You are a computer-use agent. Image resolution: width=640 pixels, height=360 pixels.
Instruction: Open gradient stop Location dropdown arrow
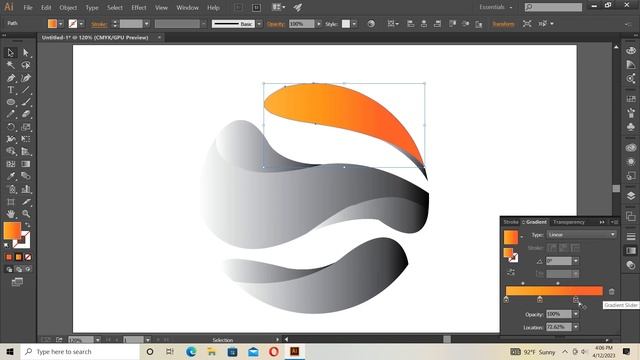point(576,327)
